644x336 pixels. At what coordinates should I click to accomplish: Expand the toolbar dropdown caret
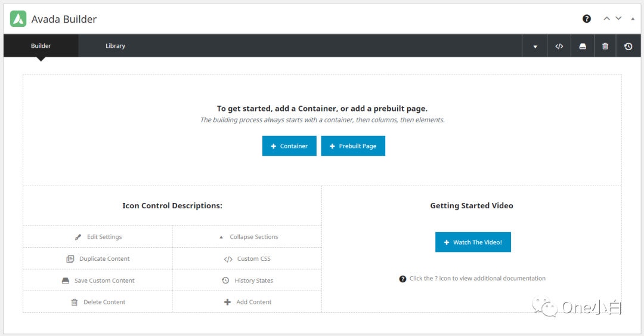[x=535, y=47]
